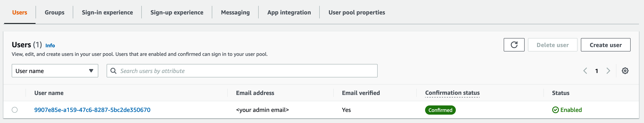Click the Confirmation status column header
The height and width of the screenshot is (123, 644).
click(x=452, y=93)
